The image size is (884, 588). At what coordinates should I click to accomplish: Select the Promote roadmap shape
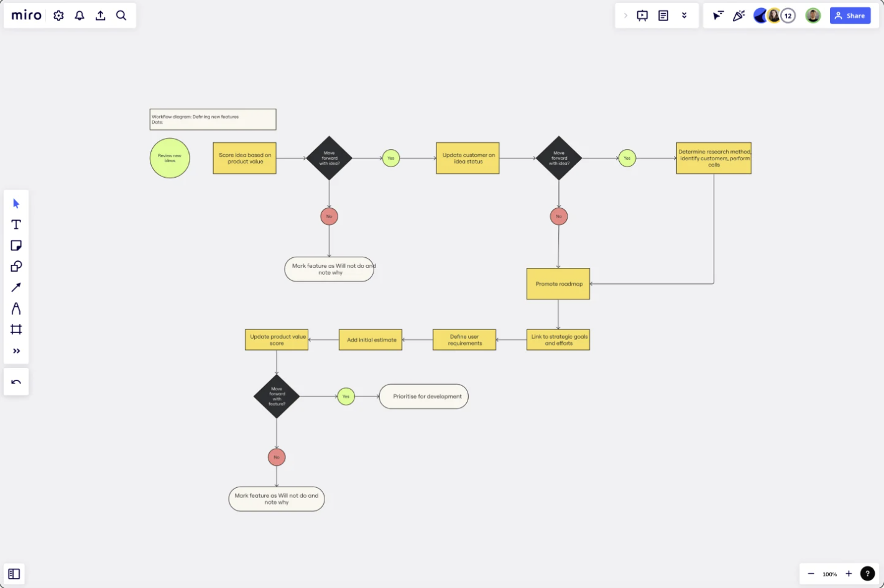point(558,283)
